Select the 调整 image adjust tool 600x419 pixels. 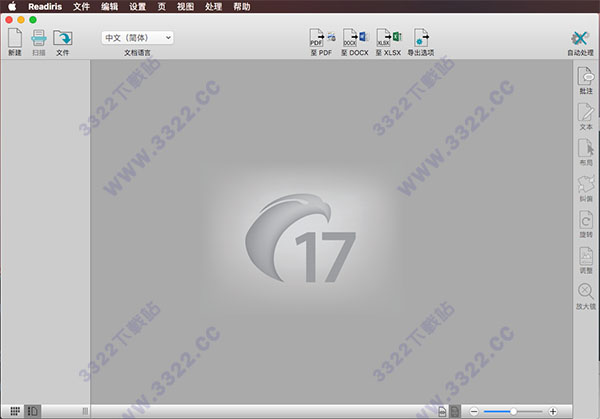pos(585,256)
